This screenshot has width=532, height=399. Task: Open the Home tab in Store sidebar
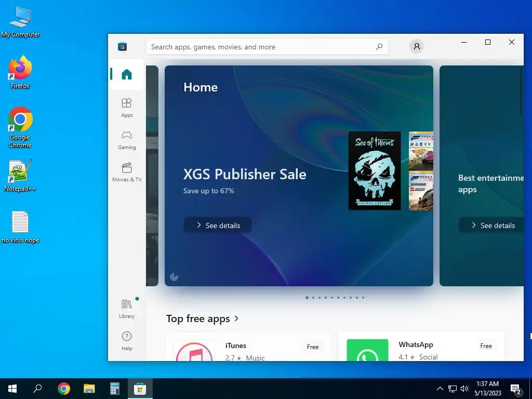[127, 74]
